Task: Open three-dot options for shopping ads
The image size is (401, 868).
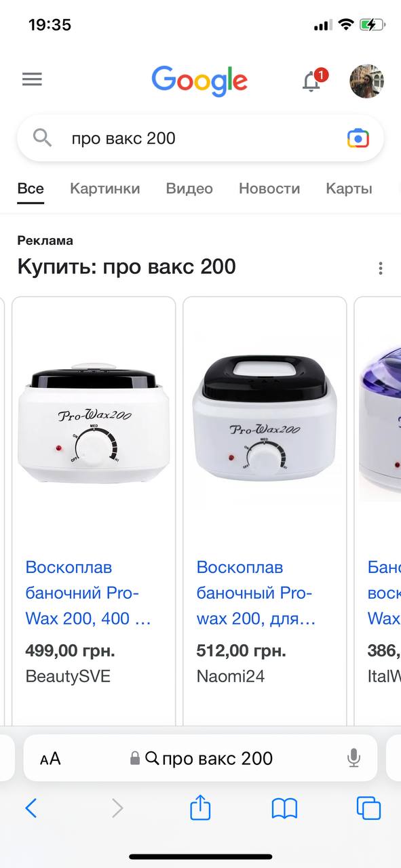Action: 381,269
